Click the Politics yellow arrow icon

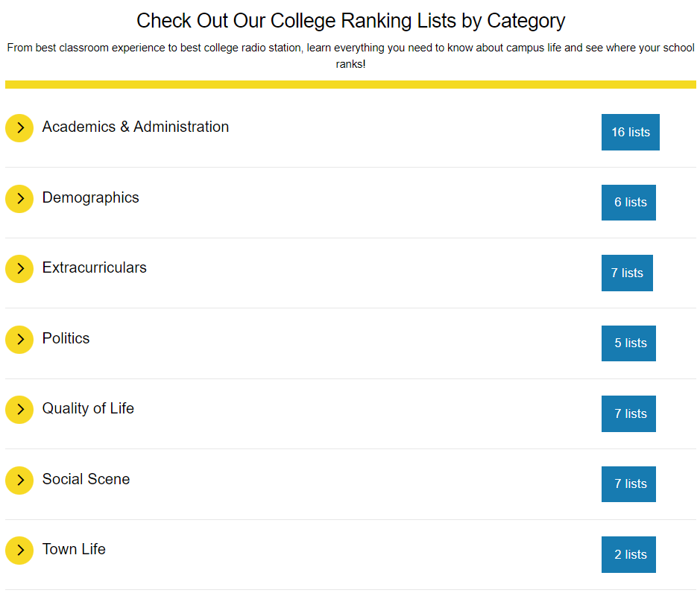19,340
